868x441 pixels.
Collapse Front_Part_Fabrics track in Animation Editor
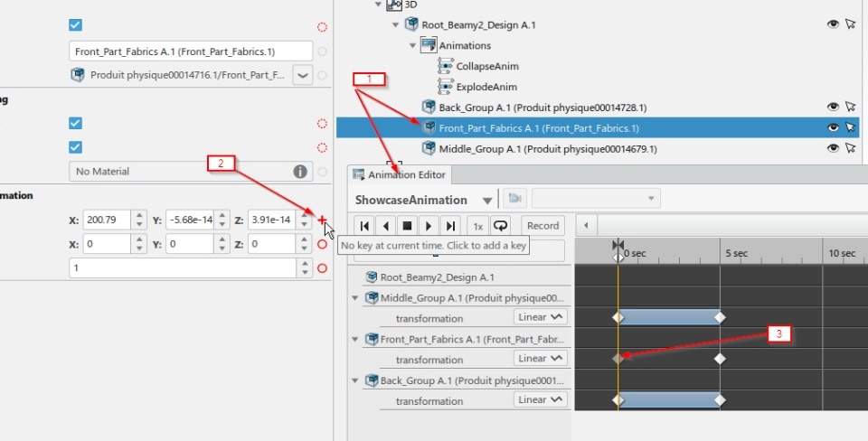(x=355, y=339)
